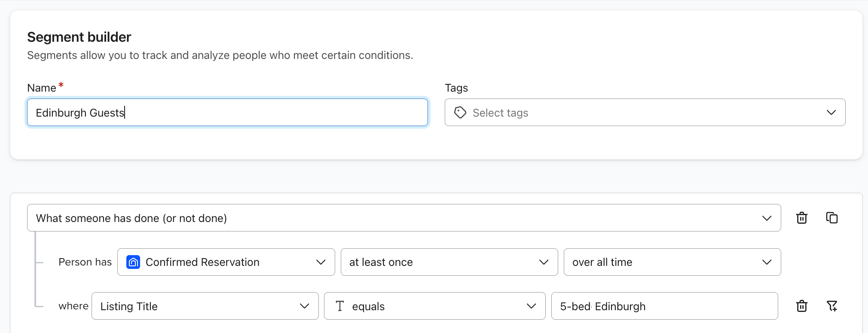Viewport: 868px width, 333px height.
Task: Focus the Name field containing Edinburgh Guests
Action: click(227, 113)
